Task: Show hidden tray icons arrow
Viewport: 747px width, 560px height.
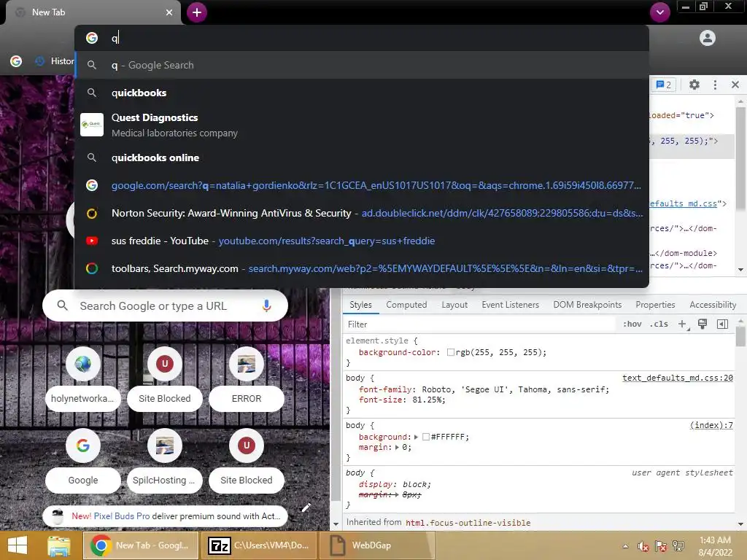Action: (x=625, y=546)
